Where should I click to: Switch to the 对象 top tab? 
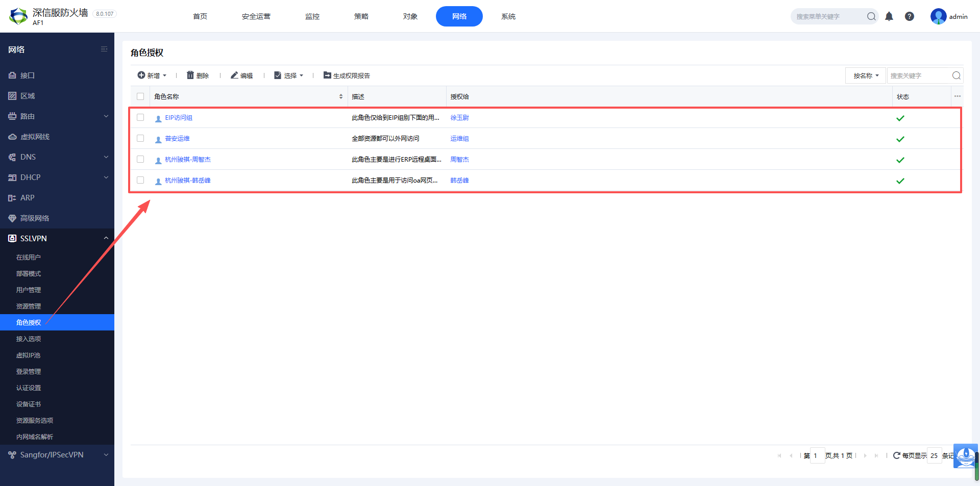(x=410, y=16)
